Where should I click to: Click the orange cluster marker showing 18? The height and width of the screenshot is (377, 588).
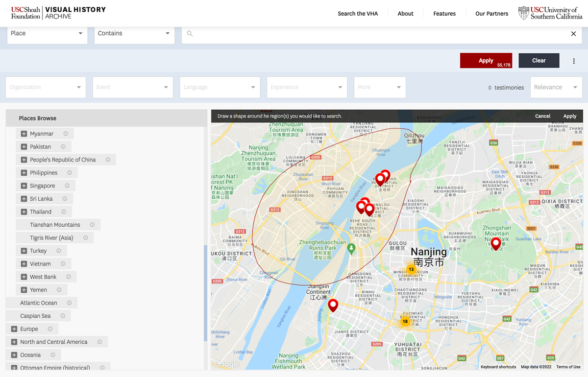tap(405, 322)
